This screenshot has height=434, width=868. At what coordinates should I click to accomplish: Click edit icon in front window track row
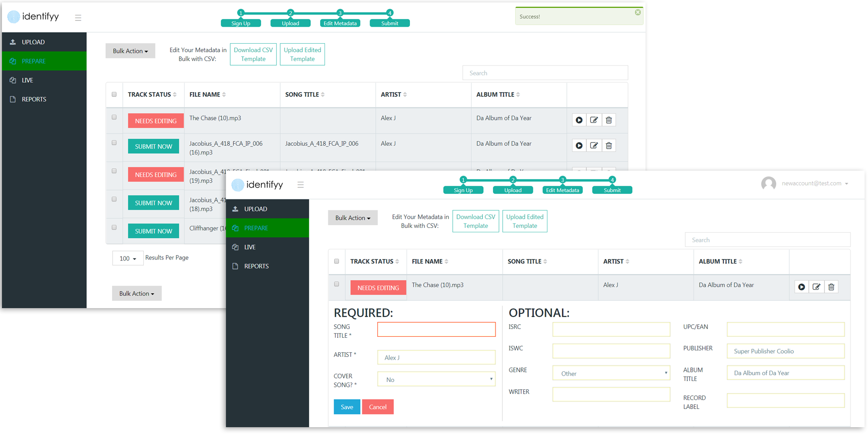[817, 287]
